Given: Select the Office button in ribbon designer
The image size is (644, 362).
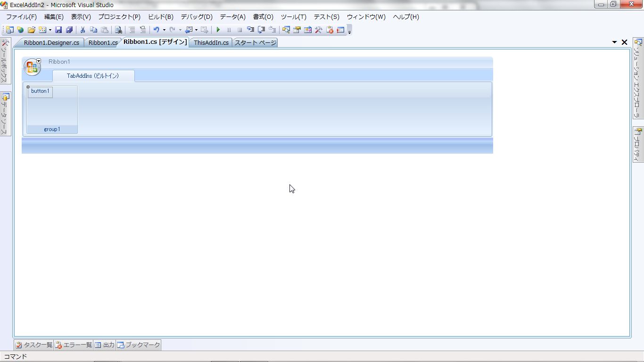Looking at the screenshot, I should (x=32, y=67).
